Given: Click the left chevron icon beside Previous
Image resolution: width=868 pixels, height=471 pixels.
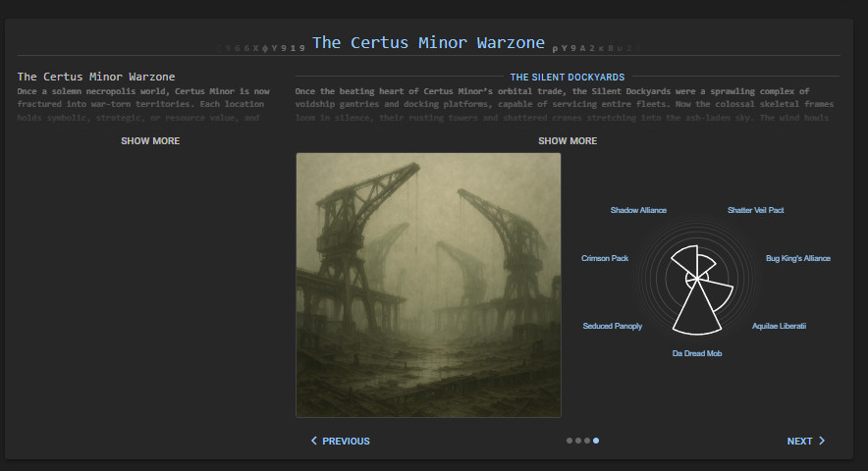Looking at the screenshot, I should tap(314, 442).
